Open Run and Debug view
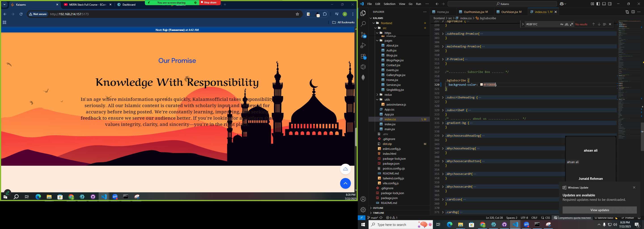Screen dimensions: 644x229 [x=363, y=45]
